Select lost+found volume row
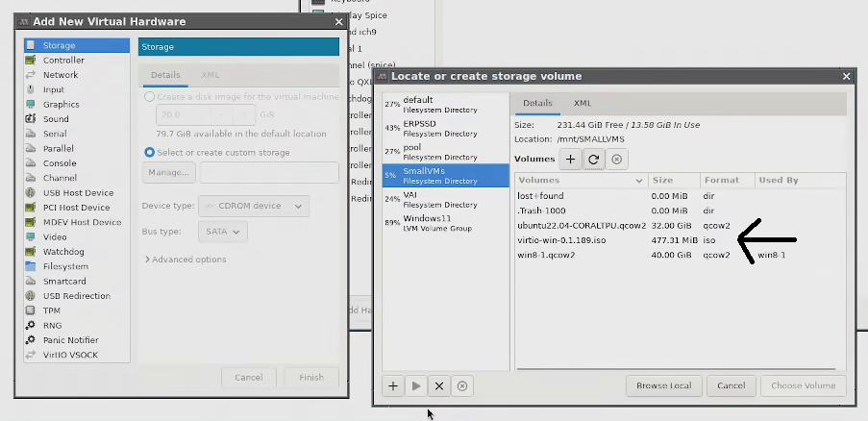This screenshot has width=868, height=421. pyautogui.click(x=681, y=196)
